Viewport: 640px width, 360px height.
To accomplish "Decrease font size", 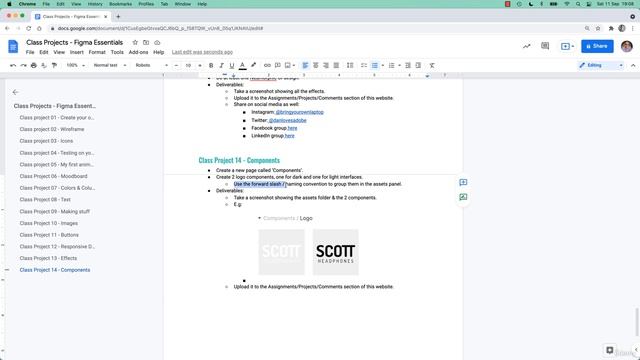I will point(176,65).
